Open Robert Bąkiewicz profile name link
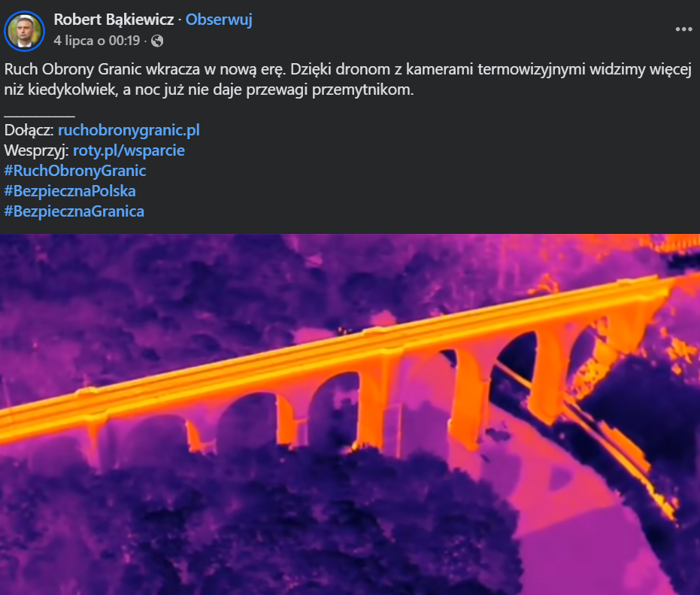 pos(114,20)
